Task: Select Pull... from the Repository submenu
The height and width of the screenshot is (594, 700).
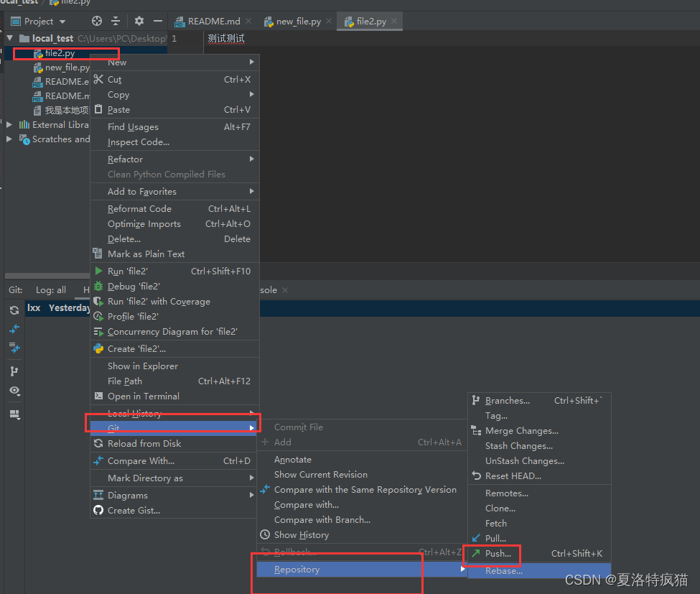Action: point(495,539)
